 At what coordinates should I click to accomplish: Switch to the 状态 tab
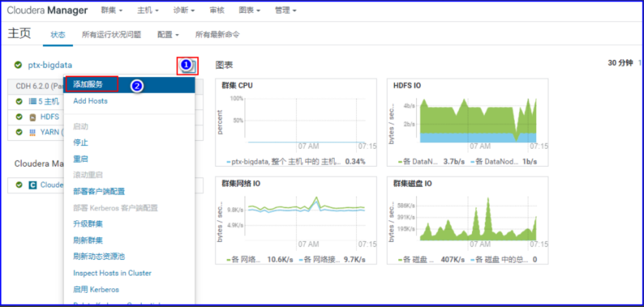58,35
